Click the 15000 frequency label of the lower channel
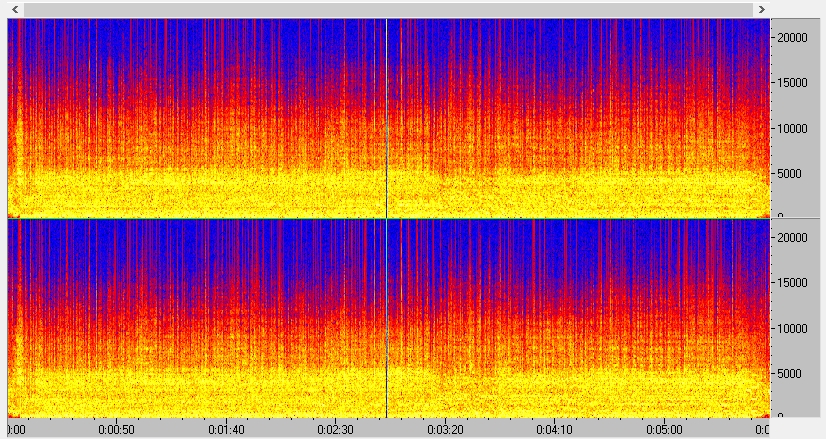The image size is (826, 439). pos(792,283)
